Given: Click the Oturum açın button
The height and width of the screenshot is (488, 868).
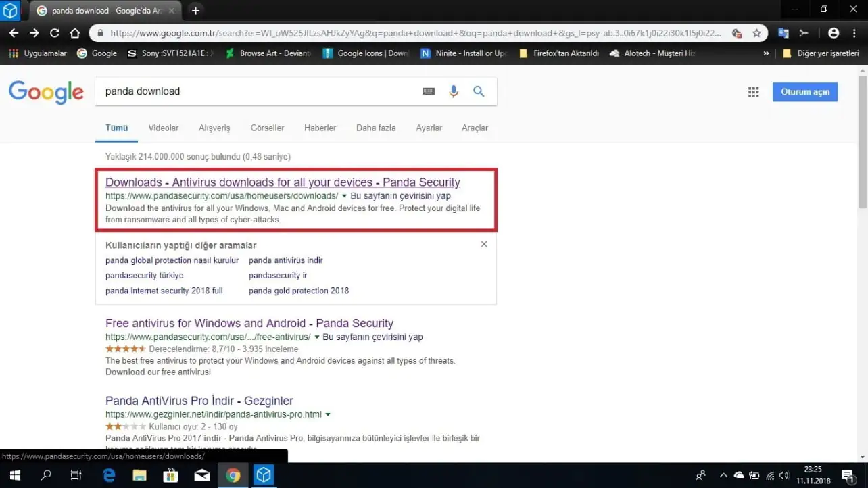Looking at the screenshot, I should click(804, 92).
